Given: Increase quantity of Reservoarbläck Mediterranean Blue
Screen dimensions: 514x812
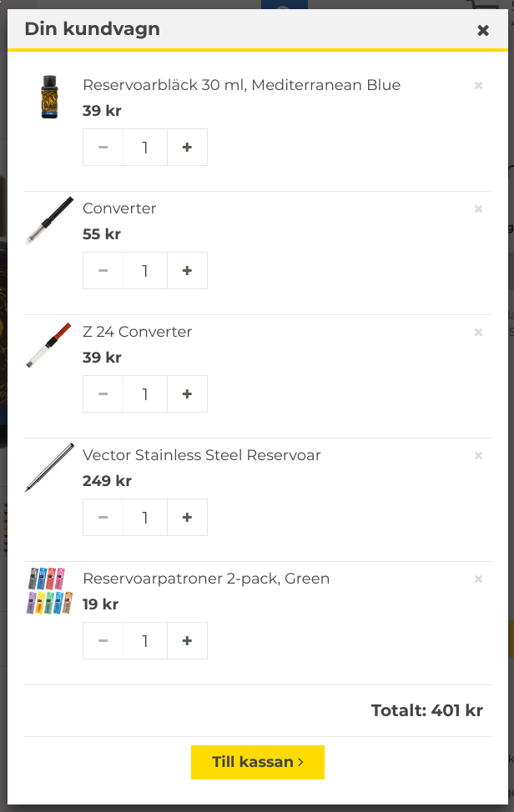Looking at the screenshot, I should click(x=187, y=148).
